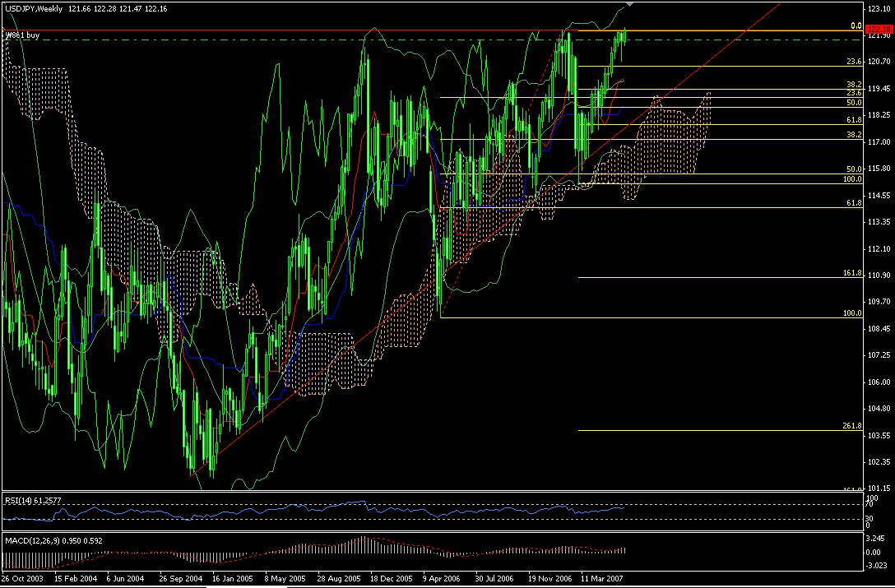This screenshot has height=588, width=895.
Task: Click the chart shift triangle marker at the top
Action: tap(629, 4)
